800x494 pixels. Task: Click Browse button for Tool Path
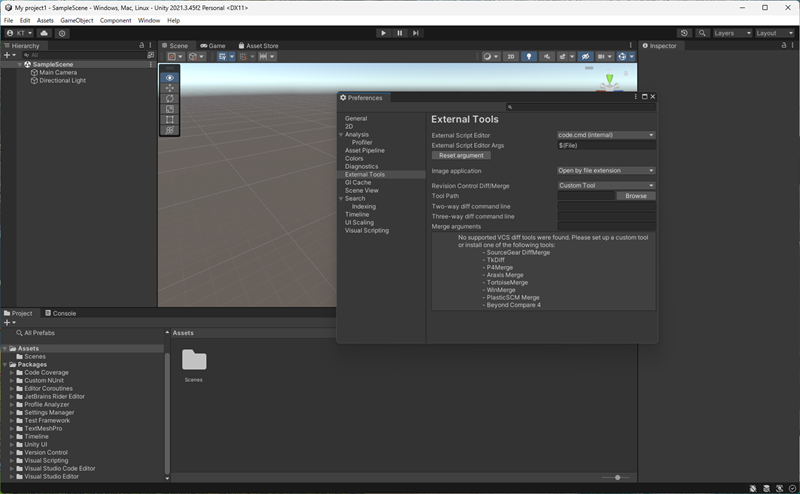point(636,196)
